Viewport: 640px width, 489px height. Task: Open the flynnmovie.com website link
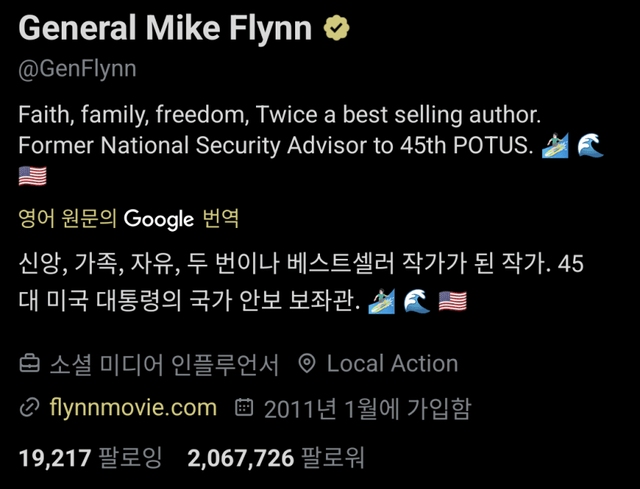tap(132, 408)
